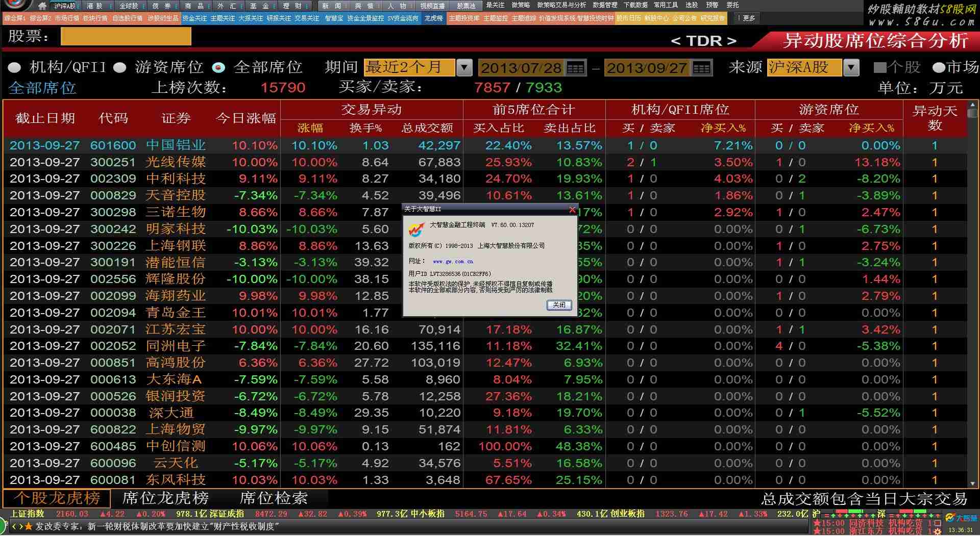
Task: Click the news ticker arrow icons at bottom-left
Action: pyautogui.click(x=17, y=526)
